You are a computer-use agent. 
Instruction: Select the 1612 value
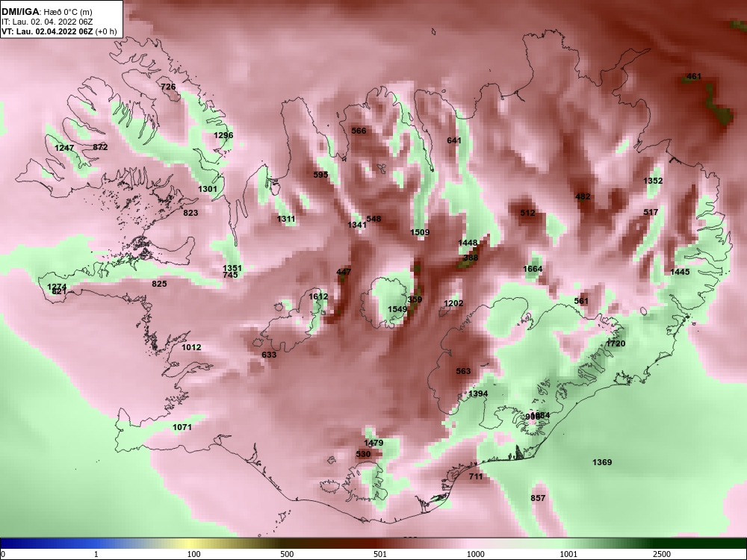click(x=318, y=296)
